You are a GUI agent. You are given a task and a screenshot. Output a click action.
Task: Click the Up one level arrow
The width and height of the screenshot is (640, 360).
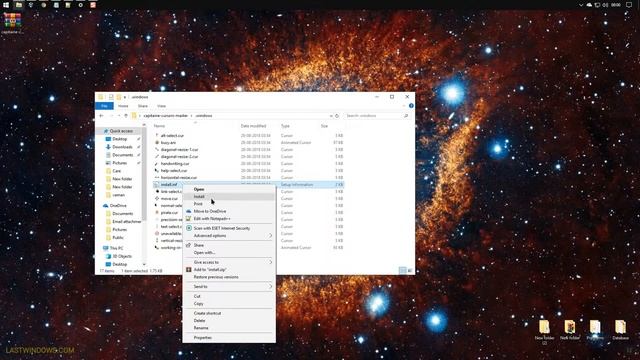[x=126, y=116]
